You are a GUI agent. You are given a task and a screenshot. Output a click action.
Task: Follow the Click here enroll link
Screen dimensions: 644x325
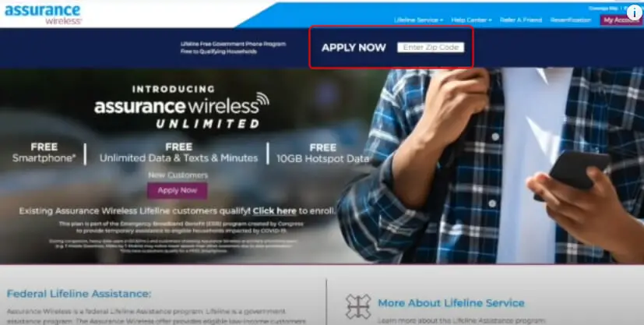[274, 211]
